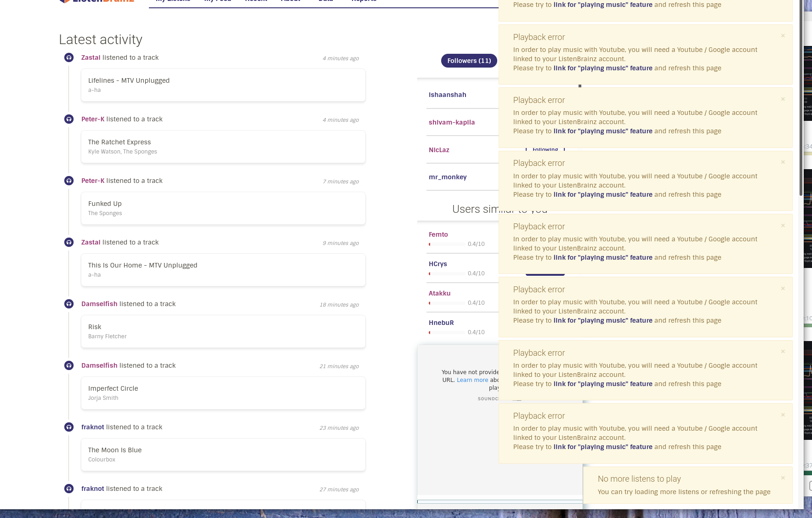812x518 pixels.
Task: Click headphone icon for Damselfish's Risk listen
Action: coord(69,304)
